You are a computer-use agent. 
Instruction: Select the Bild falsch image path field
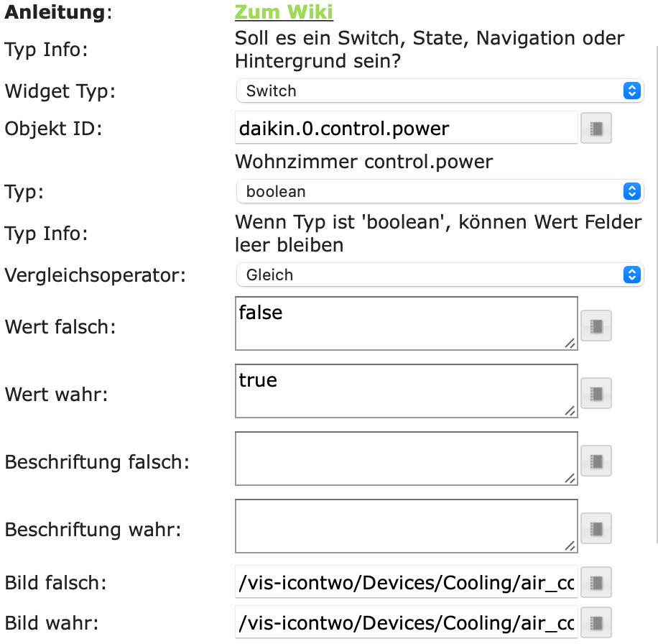point(406,583)
